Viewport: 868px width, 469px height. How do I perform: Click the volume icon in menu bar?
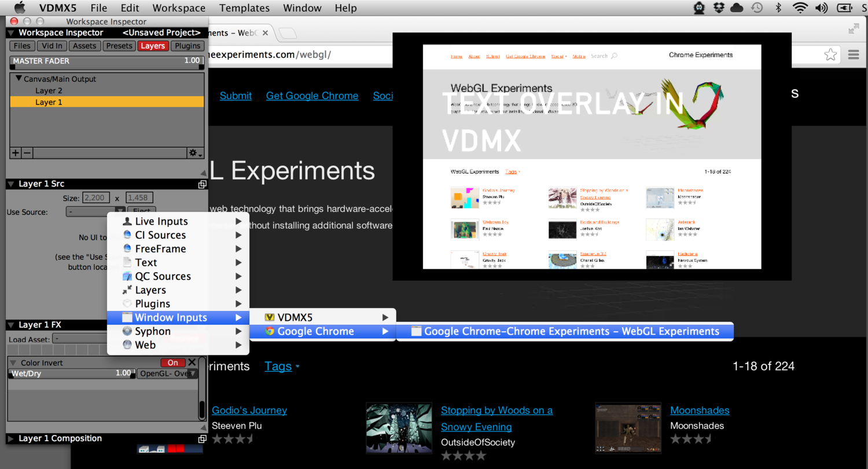[821, 8]
